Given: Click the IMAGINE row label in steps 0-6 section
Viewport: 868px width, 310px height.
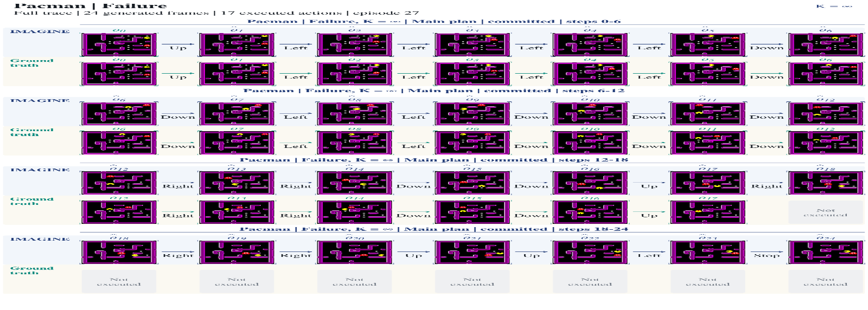Looking at the screenshot, I should [40, 31].
